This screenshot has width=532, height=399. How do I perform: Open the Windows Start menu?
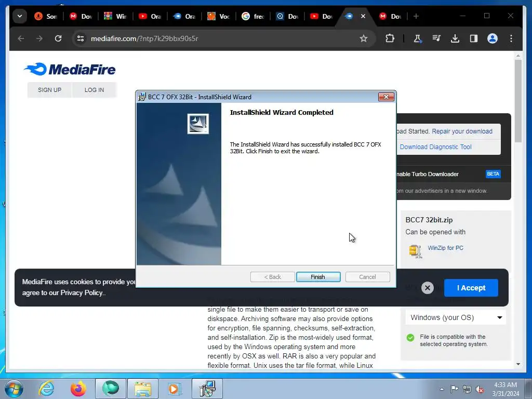pyautogui.click(x=14, y=389)
